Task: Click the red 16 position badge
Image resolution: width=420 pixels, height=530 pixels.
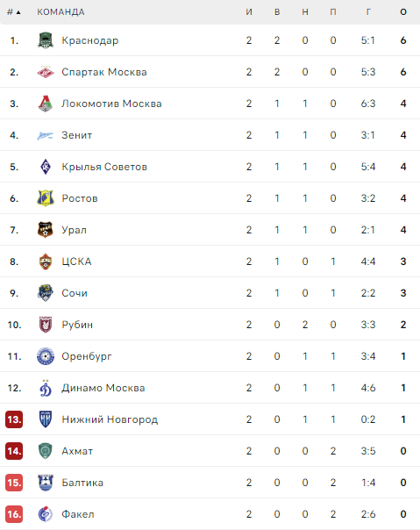Action: pyautogui.click(x=14, y=514)
